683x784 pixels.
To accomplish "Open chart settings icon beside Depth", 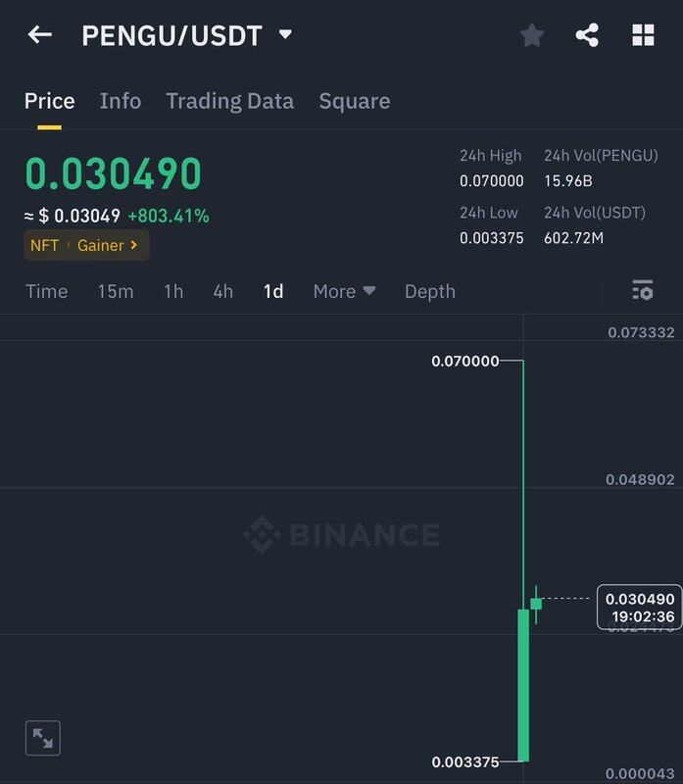I will (643, 290).
